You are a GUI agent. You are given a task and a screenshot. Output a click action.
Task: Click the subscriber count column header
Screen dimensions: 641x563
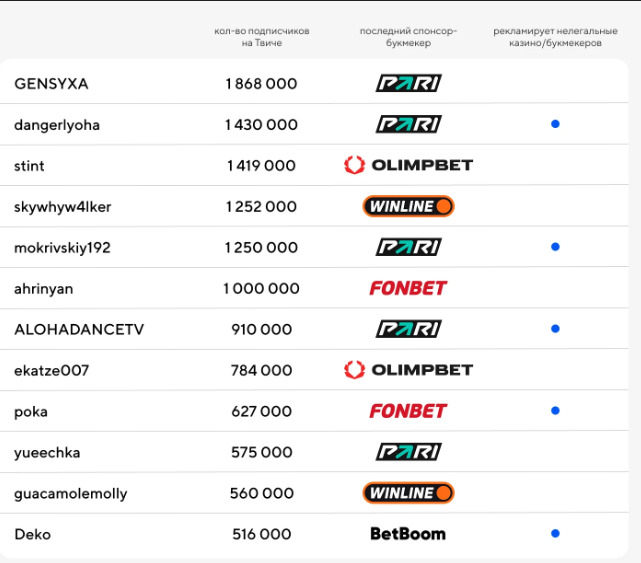[x=261, y=37]
